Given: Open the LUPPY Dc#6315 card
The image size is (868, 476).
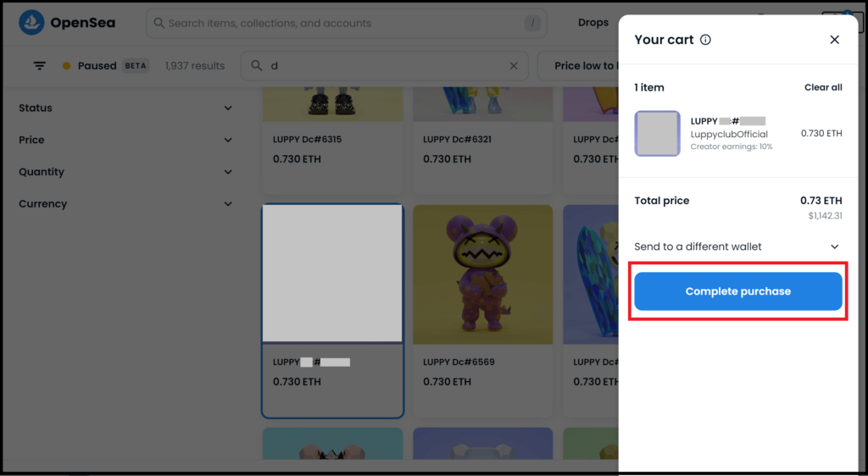Looking at the screenshot, I should point(332,140).
